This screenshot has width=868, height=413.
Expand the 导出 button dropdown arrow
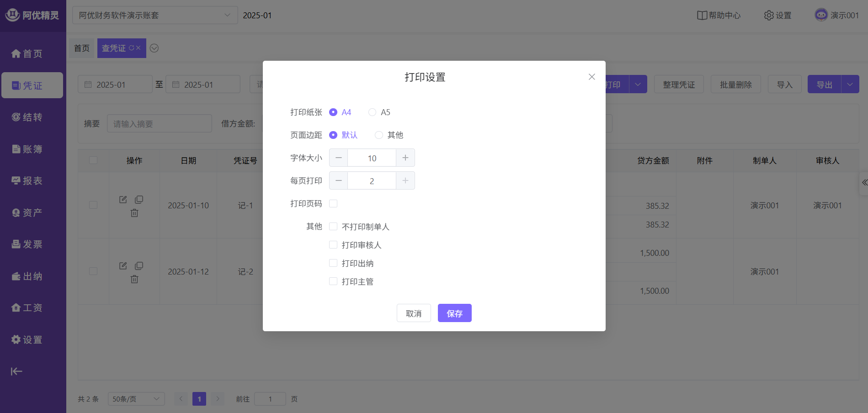pyautogui.click(x=850, y=85)
